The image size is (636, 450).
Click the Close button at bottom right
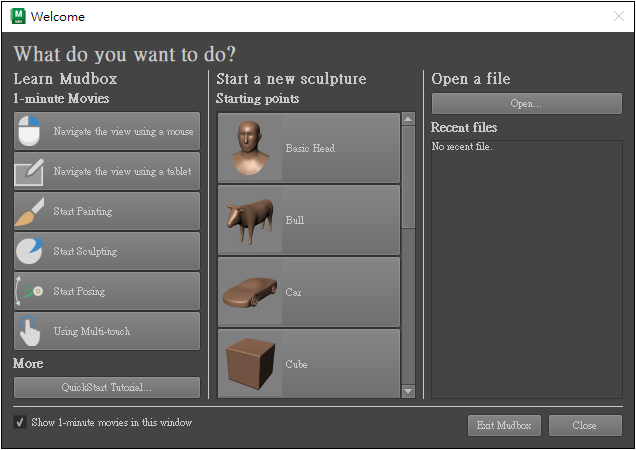tap(585, 425)
